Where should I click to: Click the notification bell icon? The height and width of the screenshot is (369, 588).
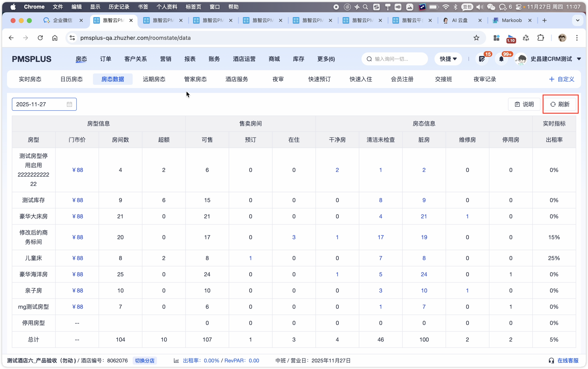(501, 59)
